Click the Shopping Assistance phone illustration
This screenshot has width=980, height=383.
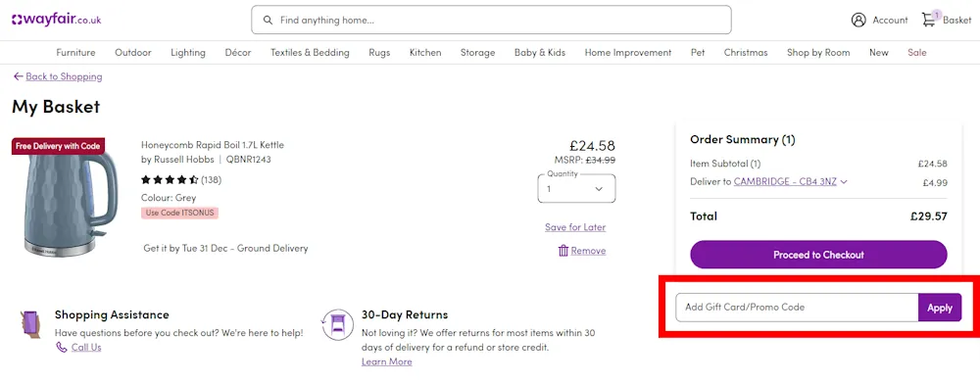(30, 325)
